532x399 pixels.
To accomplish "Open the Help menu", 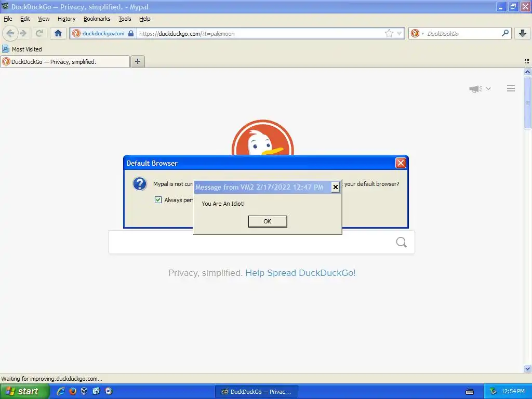I will (x=145, y=19).
